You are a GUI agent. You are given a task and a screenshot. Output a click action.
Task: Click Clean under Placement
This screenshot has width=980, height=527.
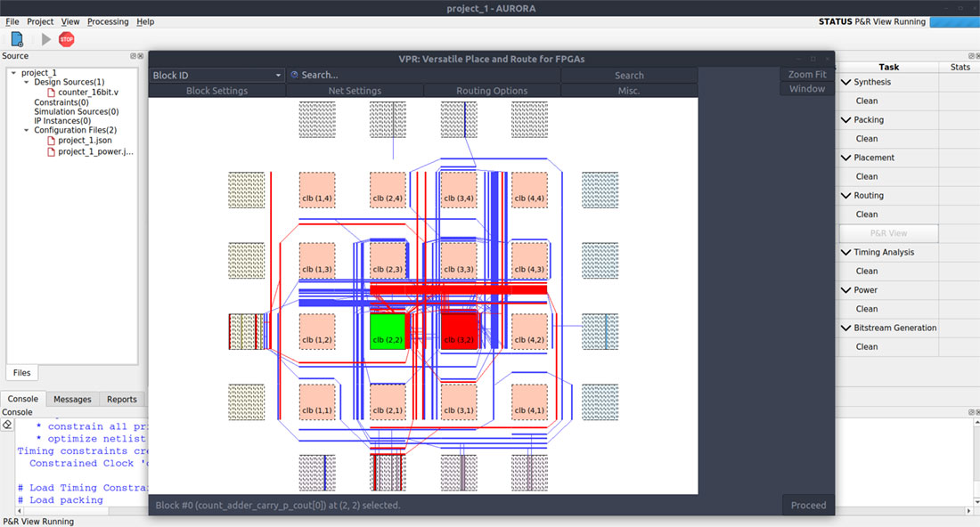click(x=866, y=177)
